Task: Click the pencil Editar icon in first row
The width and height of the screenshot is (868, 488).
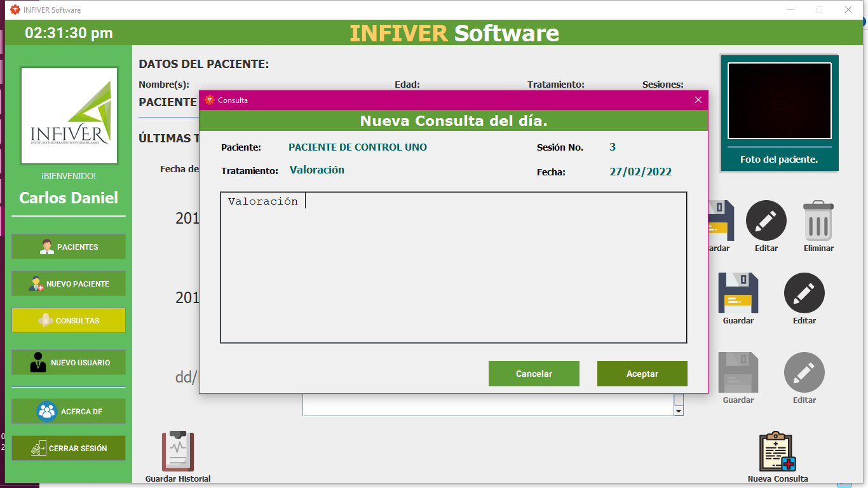Action: [x=766, y=220]
